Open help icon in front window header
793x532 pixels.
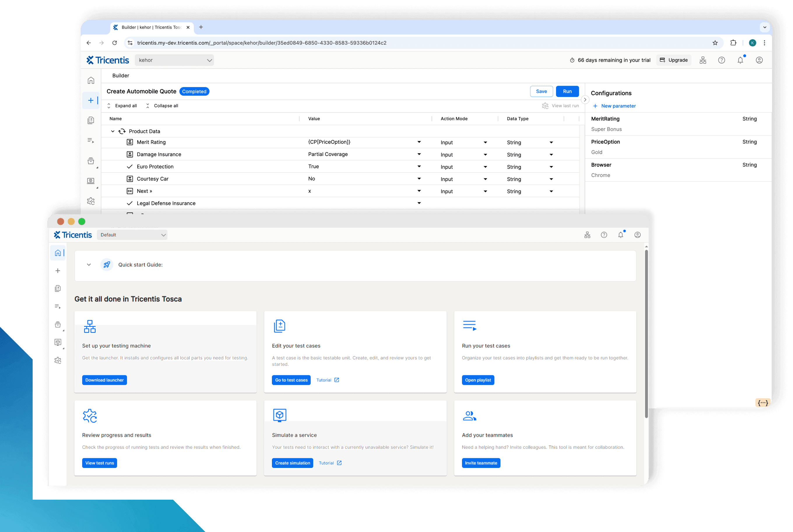click(x=604, y=235)
